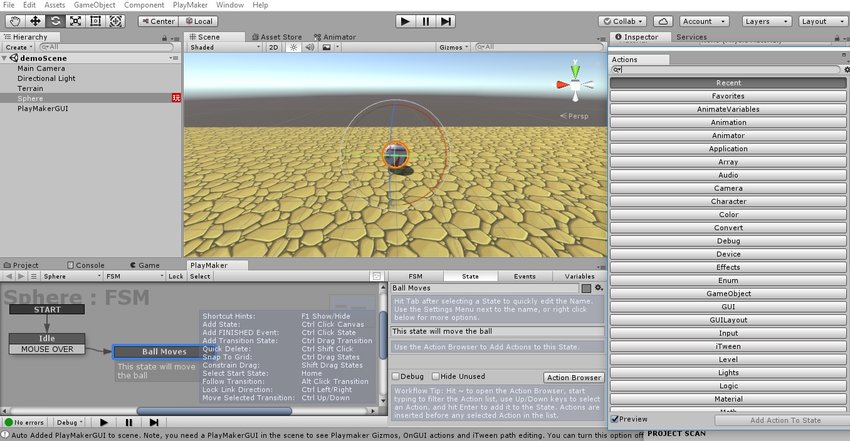The width and height of the screenshot is (850, 441).
Task: Open the Shaded draw mode dropdown
Action: tap(225, 47)
